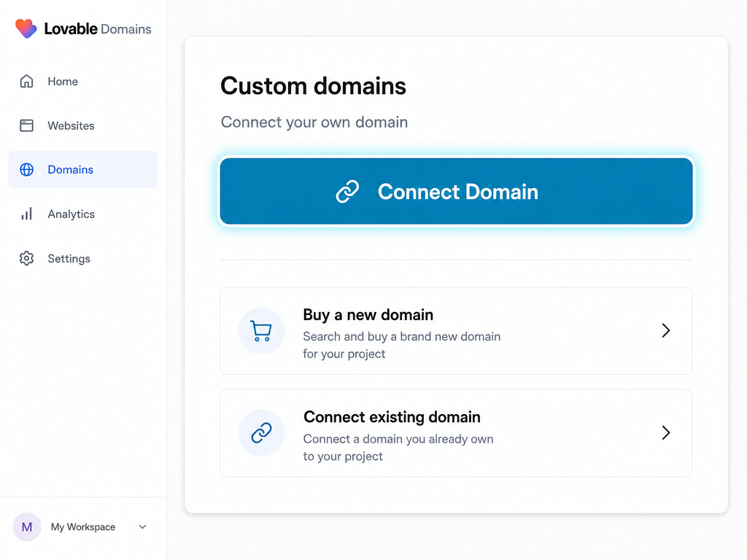Click the Lovable Domains brand text
Image resolution: width=747 pixels, height=560 pixels.
[98, 29]
